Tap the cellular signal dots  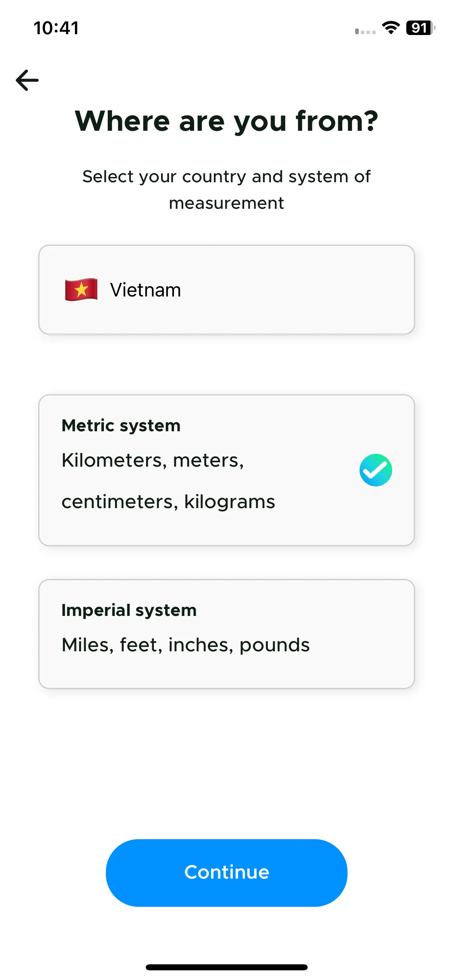click(365, 31)
